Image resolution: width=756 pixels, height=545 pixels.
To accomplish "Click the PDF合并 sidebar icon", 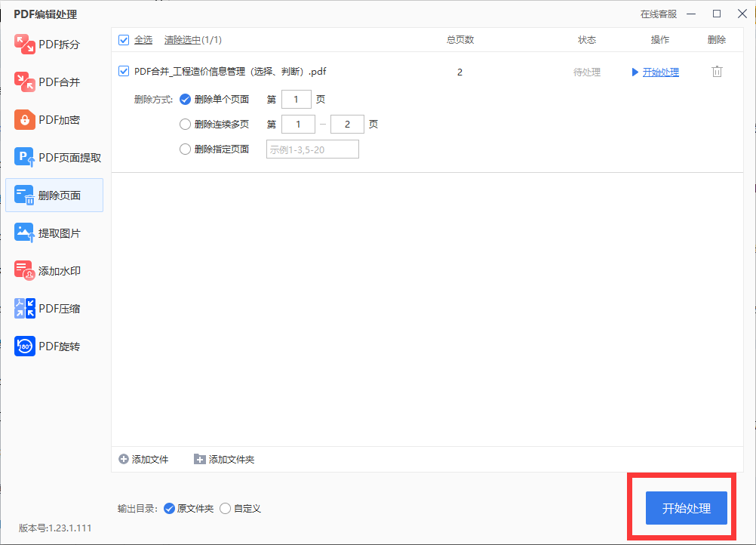I will coord(25,82).
